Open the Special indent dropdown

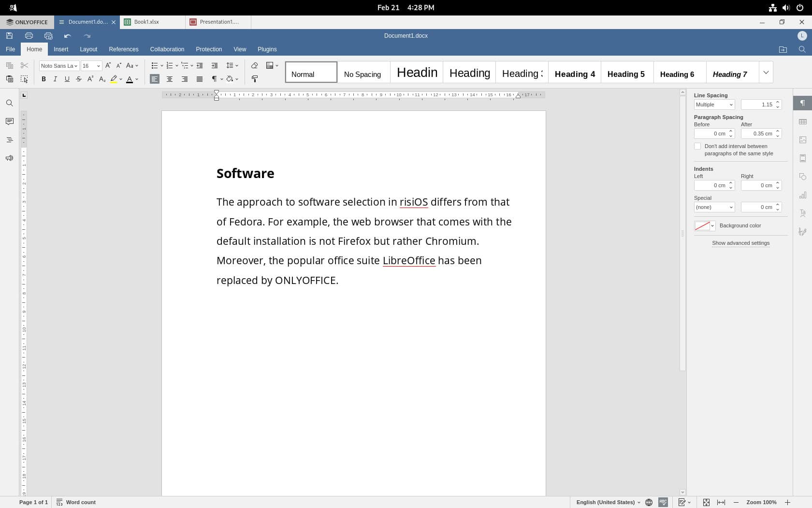point(714,207)
